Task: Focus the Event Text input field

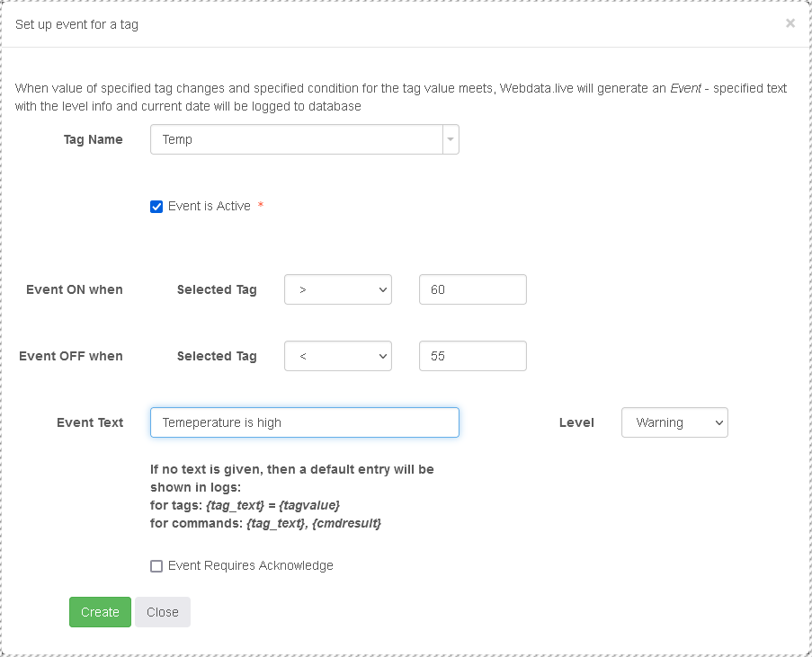Action: coord(304,422)
